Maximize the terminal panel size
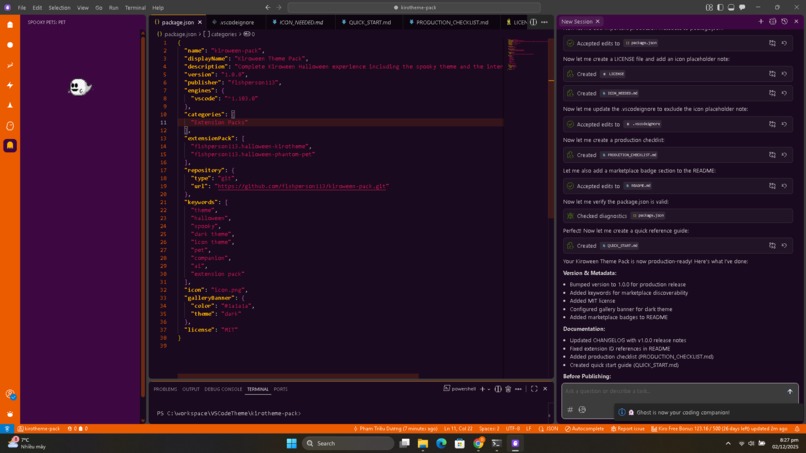Screen dimensions: 806x453 click(534, 389)
